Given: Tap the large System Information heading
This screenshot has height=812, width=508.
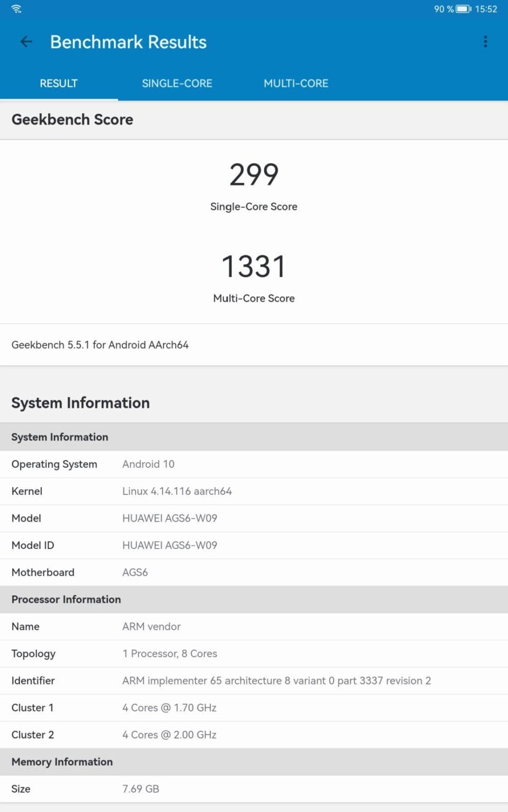Looking at the screenshot, I should click(x=81, y=403).
